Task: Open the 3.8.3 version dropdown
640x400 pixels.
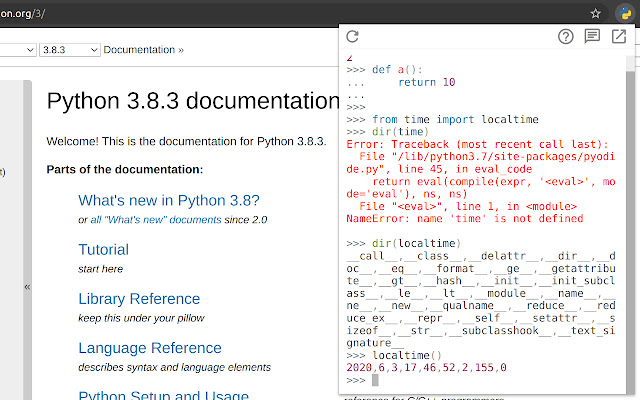Action: (70, 49)
